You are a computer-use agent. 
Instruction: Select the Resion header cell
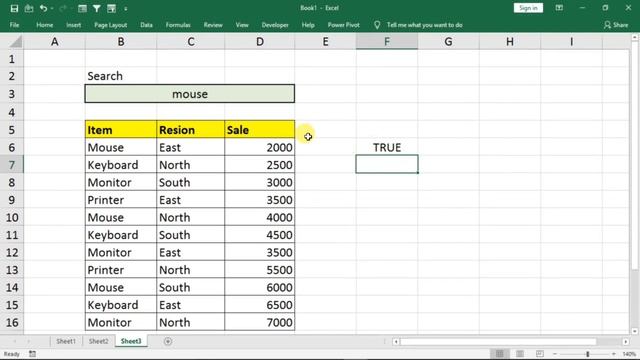coord(191,130)
